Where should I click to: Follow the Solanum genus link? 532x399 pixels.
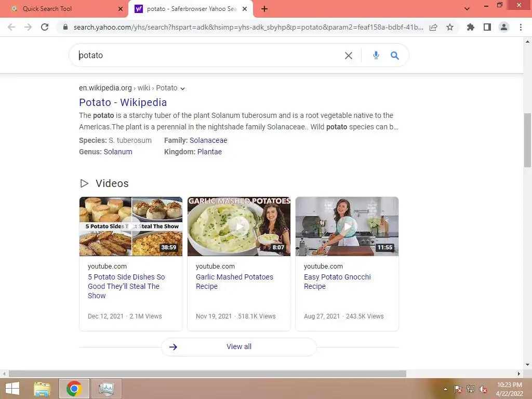point(118,152)
